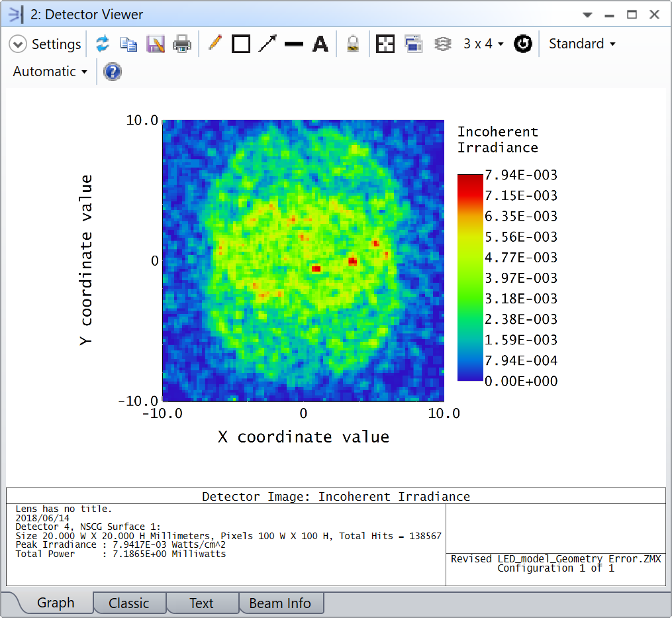The image size is (672, 618).
Task: Click inside the irradiance heat map plot
Action: coord(303,261)
